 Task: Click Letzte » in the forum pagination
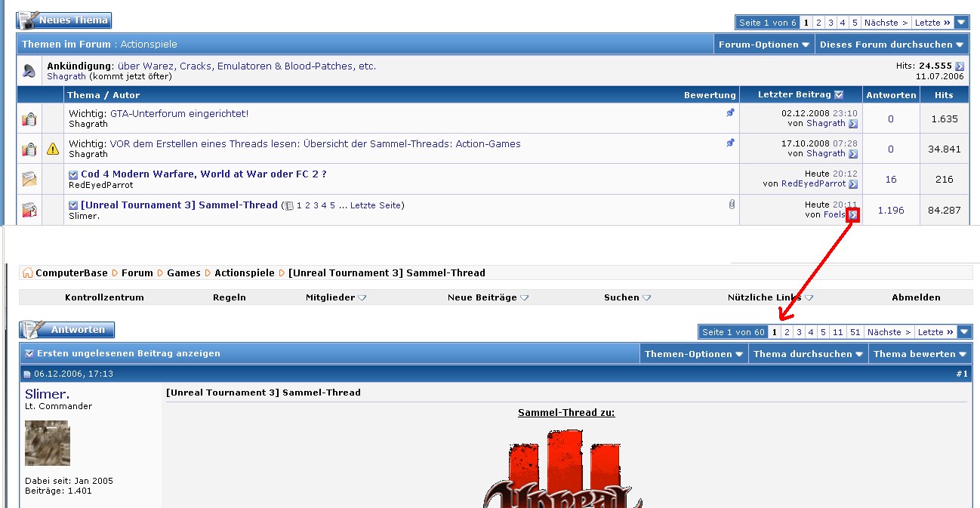[933, 23]
